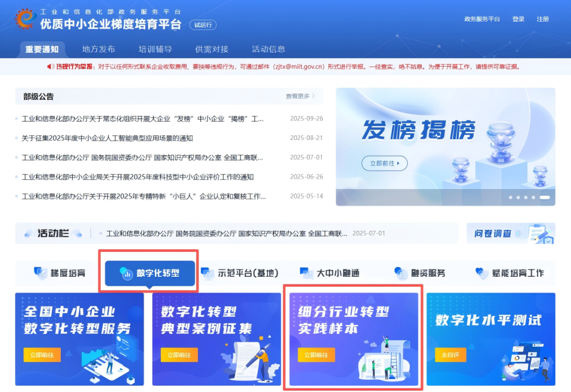This screenshot has width=571, height=392.
Task: Switch to the 地方发布 tab
Action: pyautogui.click(x=100, y=49)
